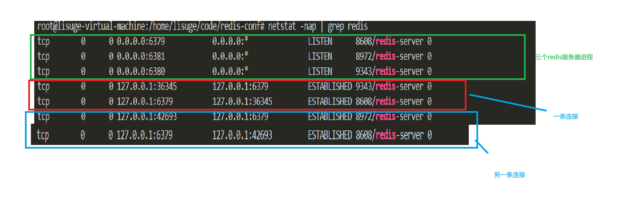Click "tcp" in the local 127.0.0.1:42693 row

44,117
